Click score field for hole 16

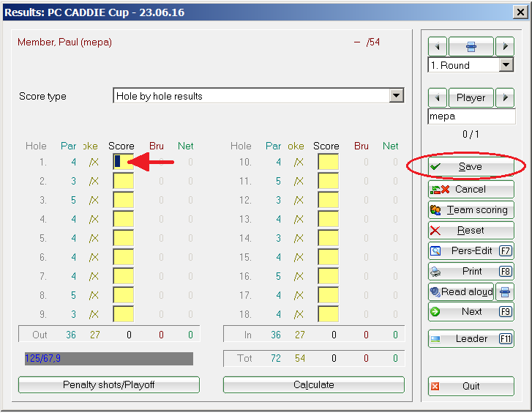tap(329, 276)
